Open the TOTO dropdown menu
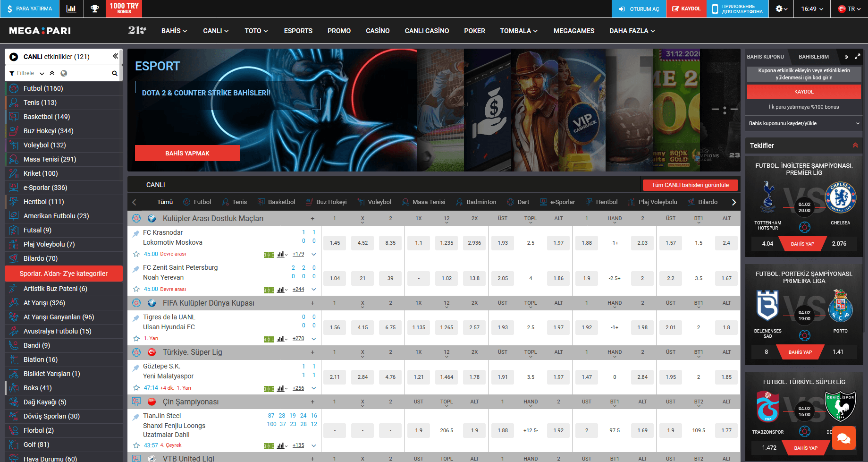Image resolution: width=868 pixels, height=462 pixels. coord(256,31)
